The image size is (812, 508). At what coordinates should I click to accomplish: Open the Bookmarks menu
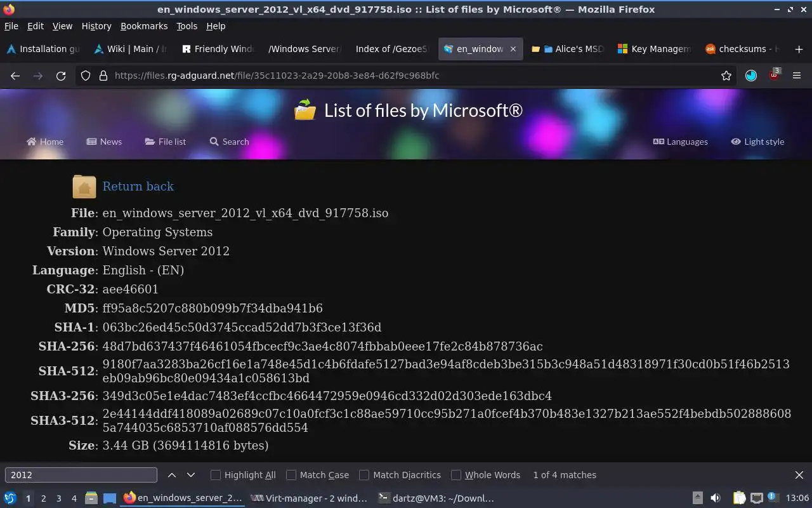144,26
